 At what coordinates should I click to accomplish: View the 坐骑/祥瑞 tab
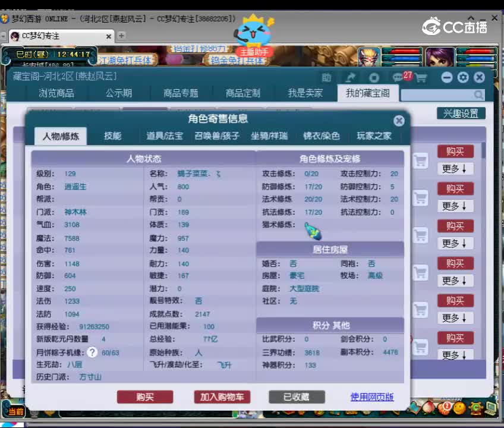269,136
